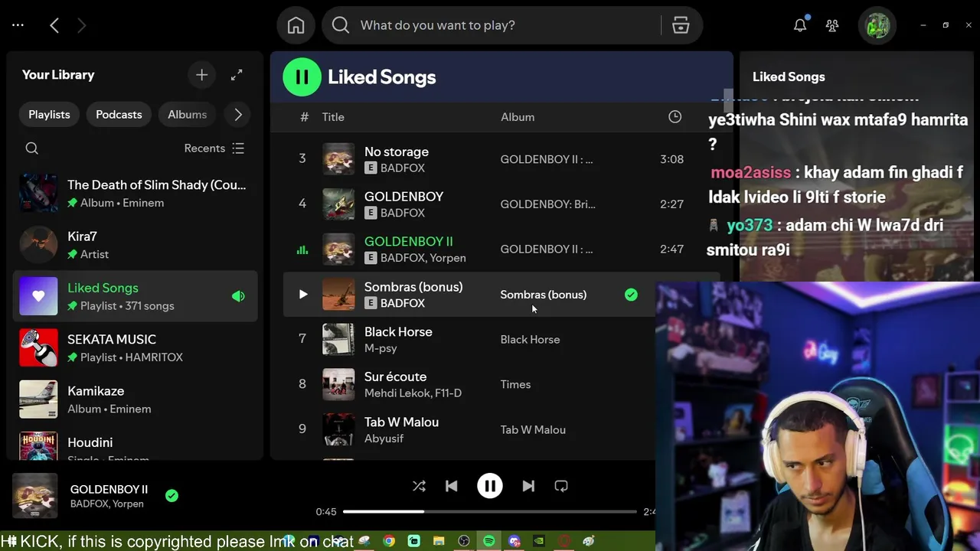Open Kamikaze album in library

point(136,399)
